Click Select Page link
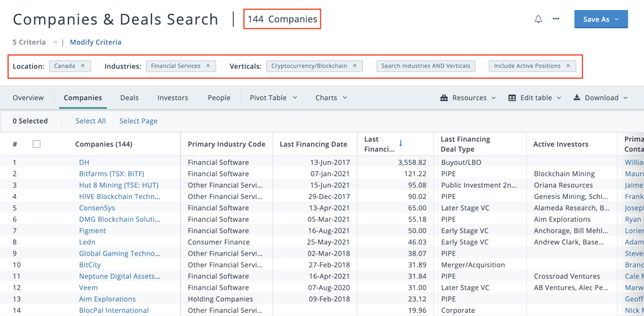Screen dimensions: 644x316 pyautogui.click(x=138, y=121)
